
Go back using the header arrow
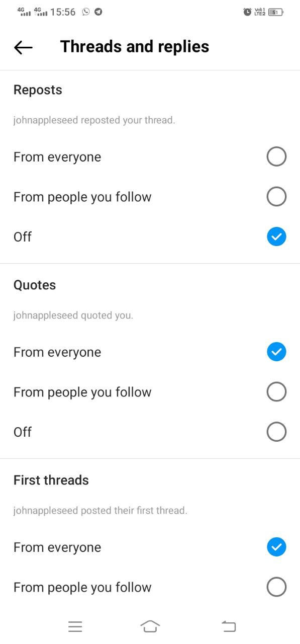coord(23,47)
